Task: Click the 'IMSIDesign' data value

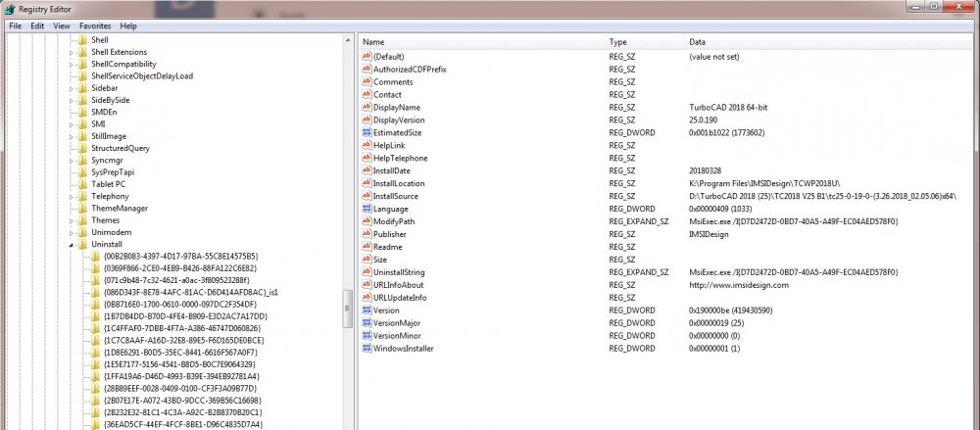Action: click(x=709, y=234)
